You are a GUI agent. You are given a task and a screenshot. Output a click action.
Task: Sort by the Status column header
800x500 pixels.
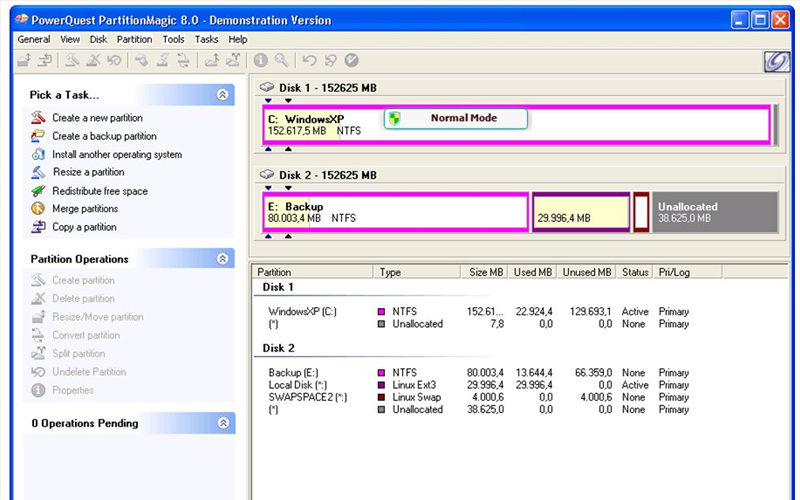[635, 272]
